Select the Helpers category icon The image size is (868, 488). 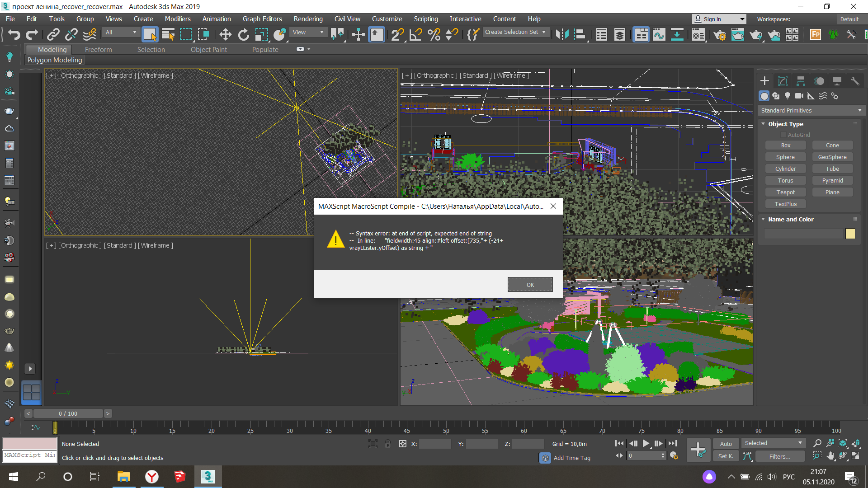(x=811, y=96)
